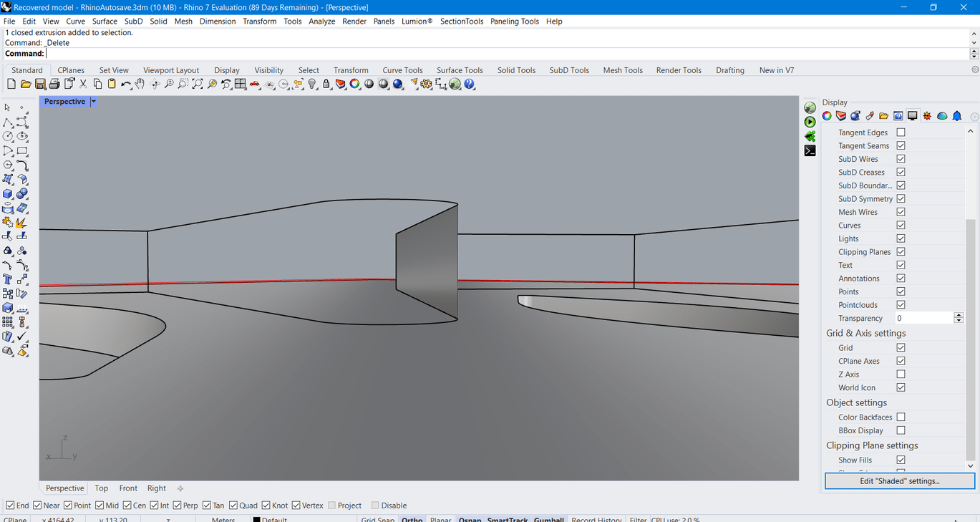This screenshot has width=980, height=522.
Task: Open the Analyze menu
Action: (322, 21)
